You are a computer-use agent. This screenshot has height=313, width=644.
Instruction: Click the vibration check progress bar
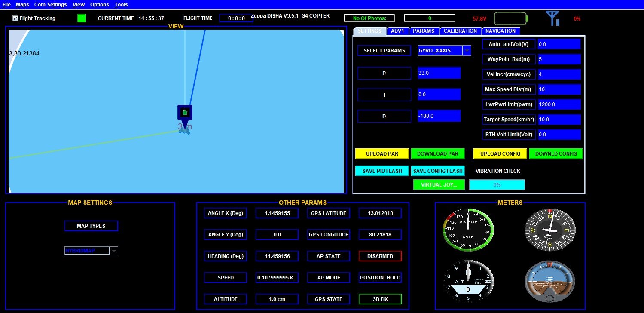point(497,185)
